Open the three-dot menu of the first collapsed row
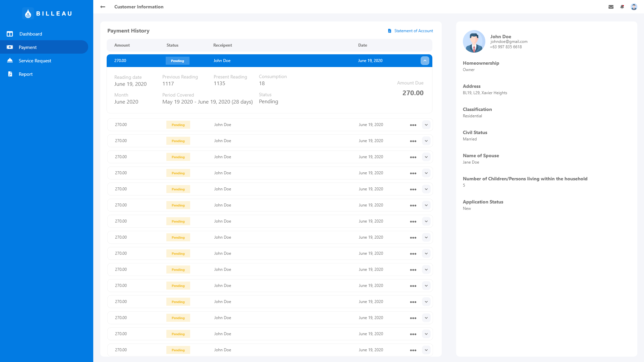Screen dimensions: 644x362 point(413,125)
